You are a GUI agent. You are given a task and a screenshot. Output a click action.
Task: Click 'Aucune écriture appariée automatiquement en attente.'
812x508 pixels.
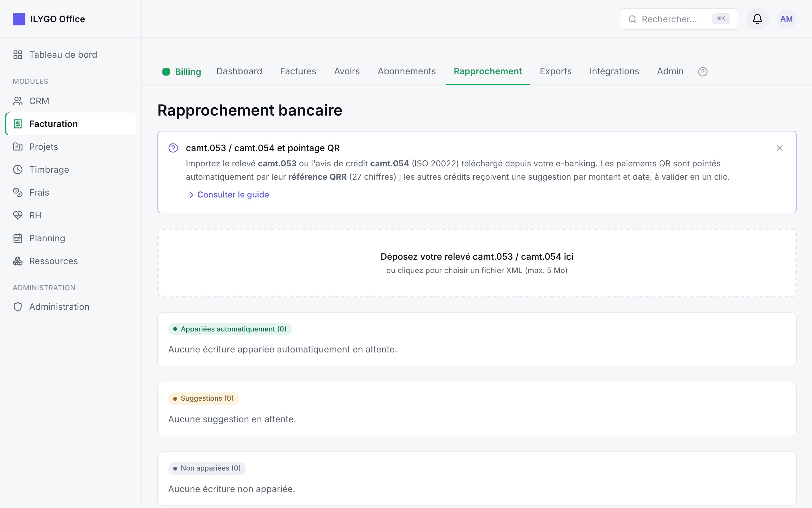(283, 350)
